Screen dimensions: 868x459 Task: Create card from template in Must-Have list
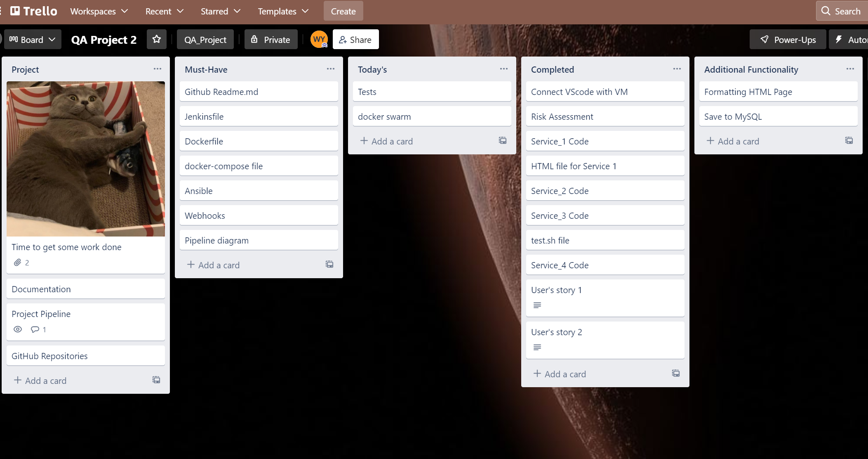329,264
